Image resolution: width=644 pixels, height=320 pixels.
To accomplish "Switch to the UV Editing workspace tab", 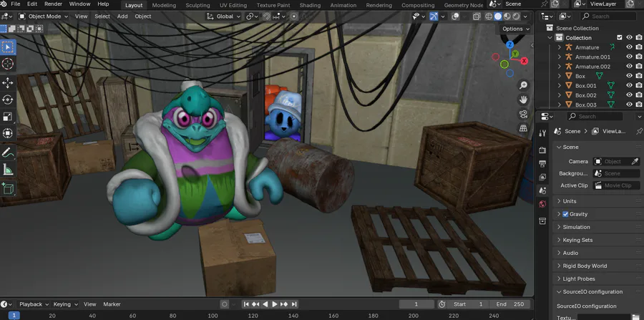I will tap(233, 5).
